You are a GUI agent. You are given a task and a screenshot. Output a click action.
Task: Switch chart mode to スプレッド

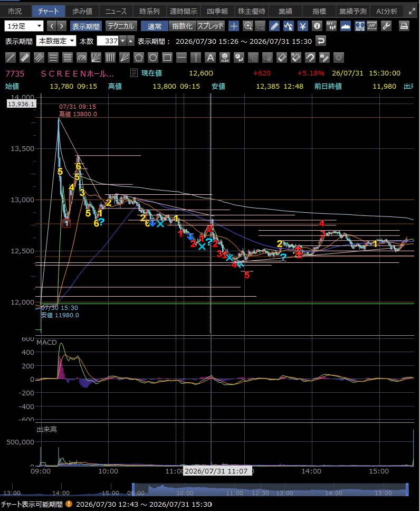coord(211,26)
